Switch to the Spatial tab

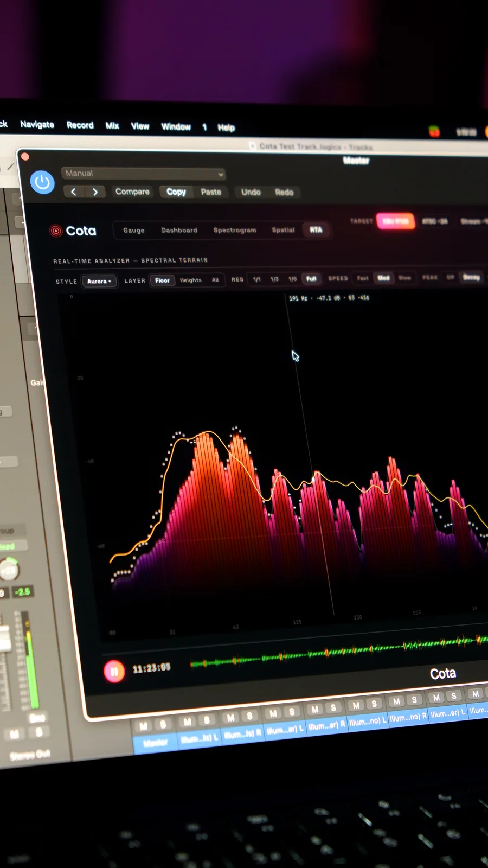coord(283,230)
